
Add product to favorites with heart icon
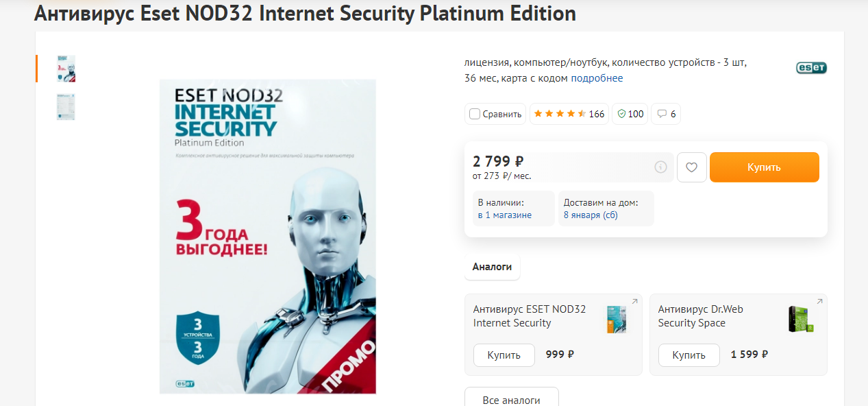pyautogui.click(x=691, y=167)
